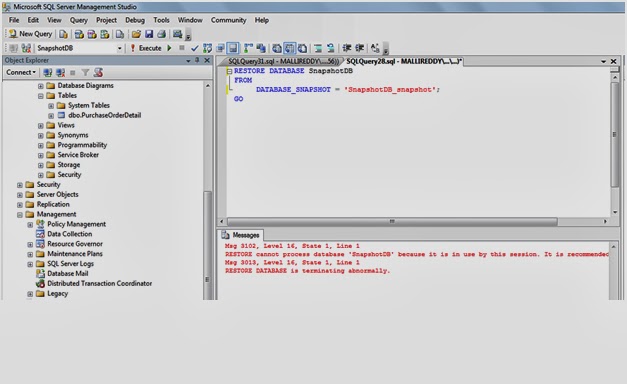Expand the Programmability node
627x384 pixels.
click(40, 146)
